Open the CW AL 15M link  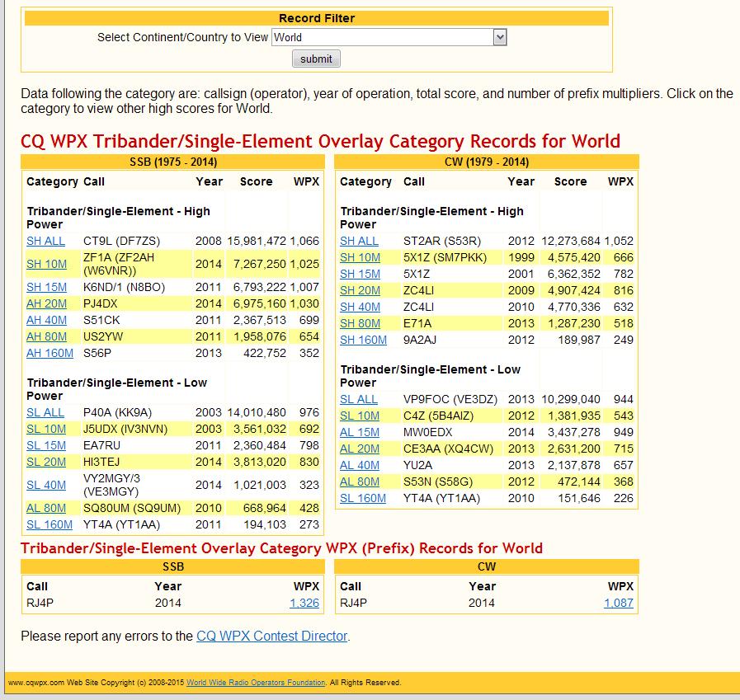click(x=359, y=433)
